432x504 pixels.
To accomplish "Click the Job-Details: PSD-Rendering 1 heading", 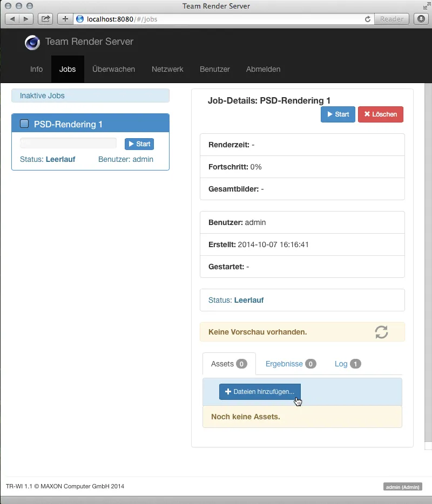I will pyautogui.click(x=269, y=100).
